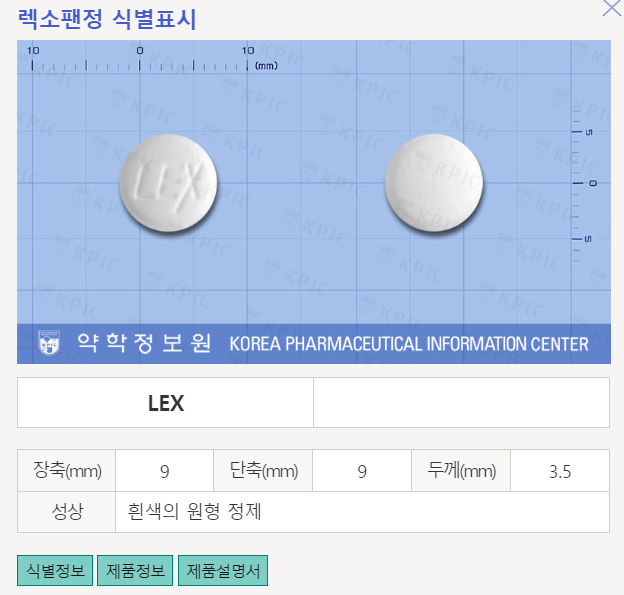Click the 약학정보원 shield logo icon
624x595 pixels.
[49, 343]
